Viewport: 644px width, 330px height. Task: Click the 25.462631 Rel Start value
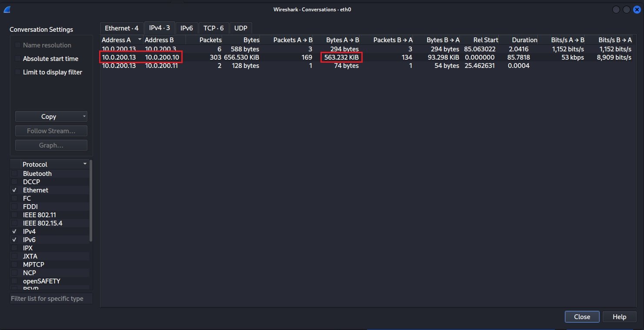tap(479, 66)
